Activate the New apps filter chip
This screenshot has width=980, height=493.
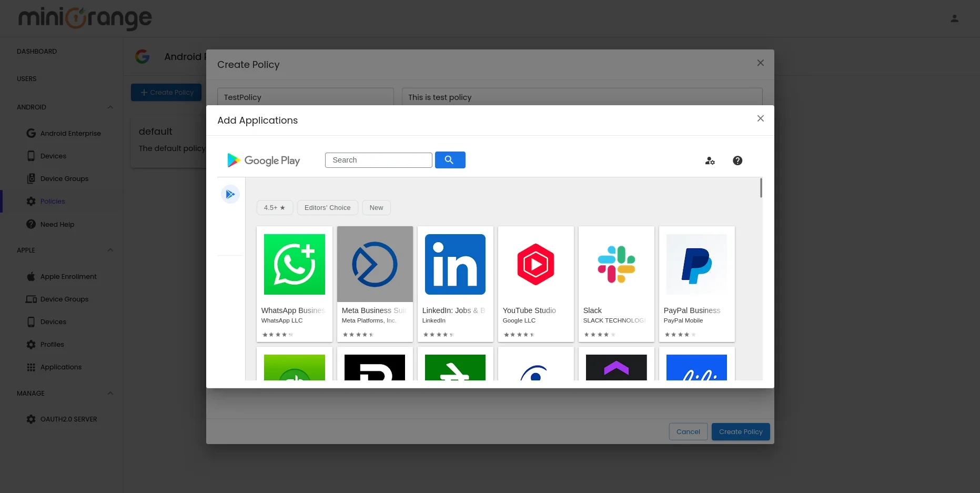(376, 207)
